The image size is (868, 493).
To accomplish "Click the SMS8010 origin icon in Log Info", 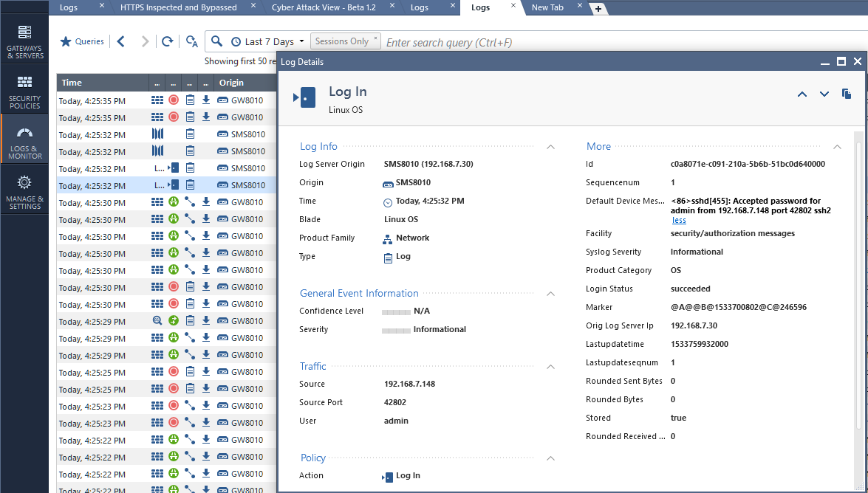I will [388, 184].
